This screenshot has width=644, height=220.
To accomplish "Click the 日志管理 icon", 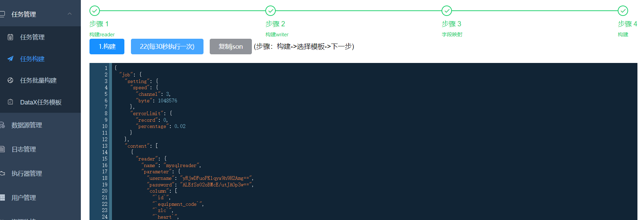I will [2, 149].
